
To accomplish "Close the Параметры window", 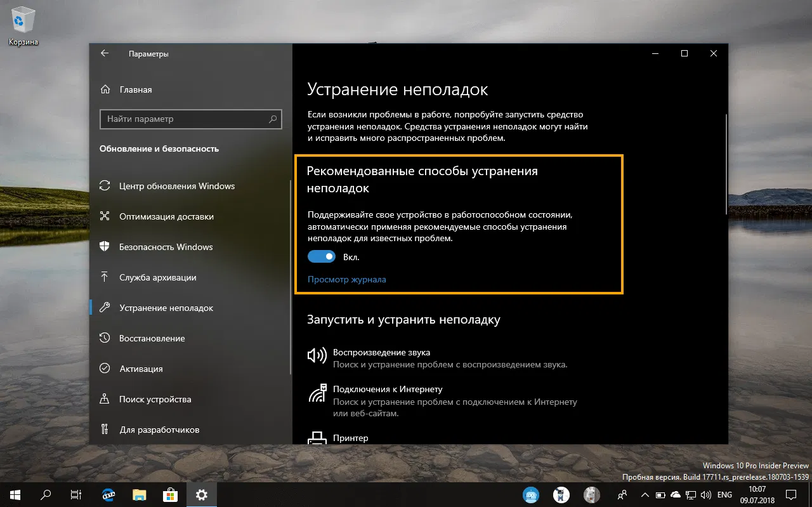I will pos(714,53).
